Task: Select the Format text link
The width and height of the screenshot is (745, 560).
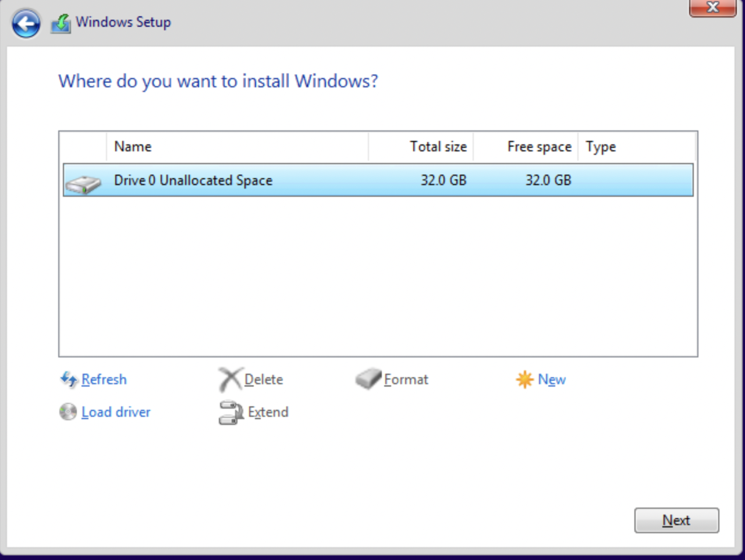Action: [406, 380]
